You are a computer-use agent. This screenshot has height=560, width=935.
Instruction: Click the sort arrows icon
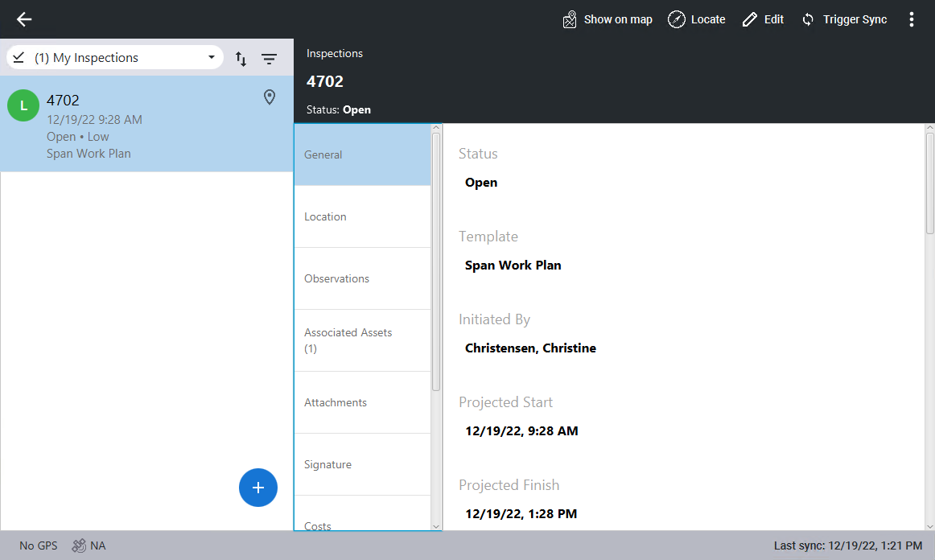click(x=241, y=59)
